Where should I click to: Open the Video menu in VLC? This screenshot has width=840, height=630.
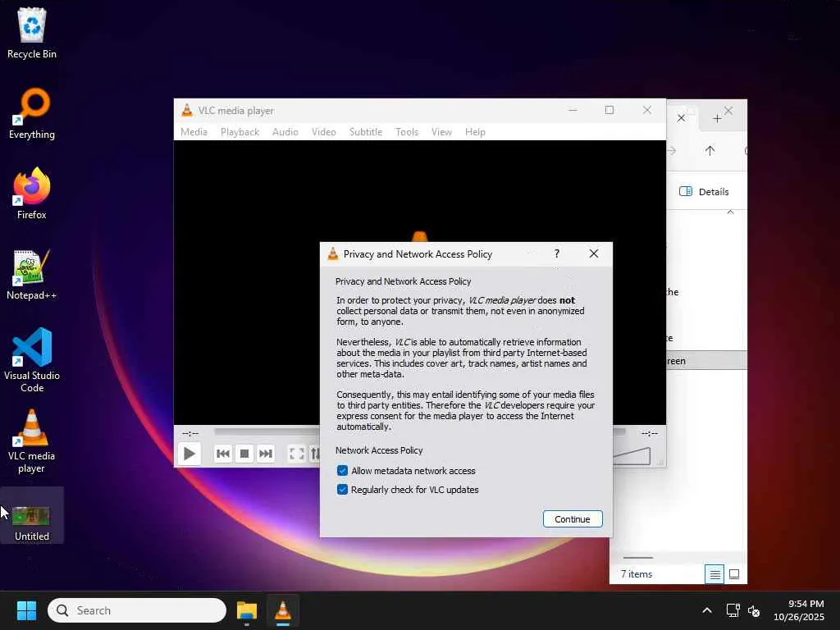323,132
